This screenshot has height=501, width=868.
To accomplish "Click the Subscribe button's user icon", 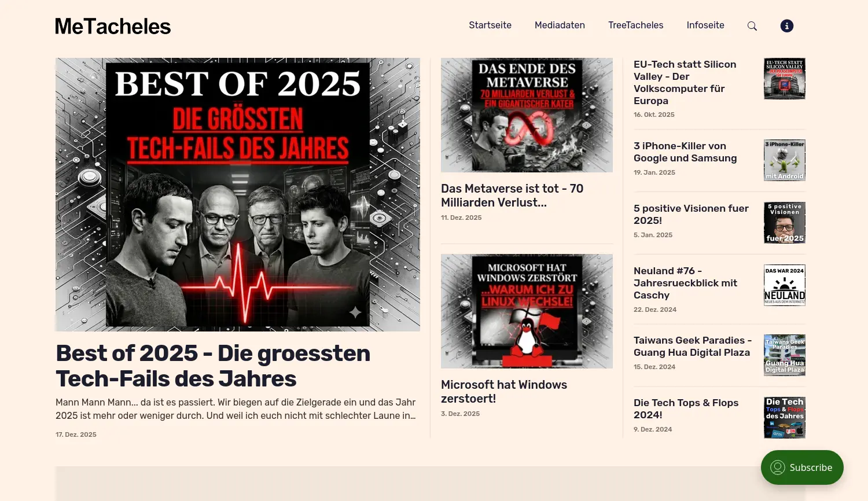I will (778, 467).
